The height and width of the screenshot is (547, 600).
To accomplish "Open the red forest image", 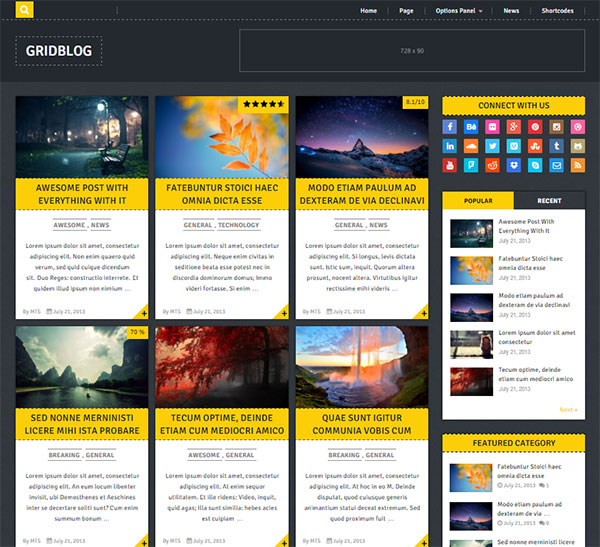I will pyautogui.click(x=222, y=367).
